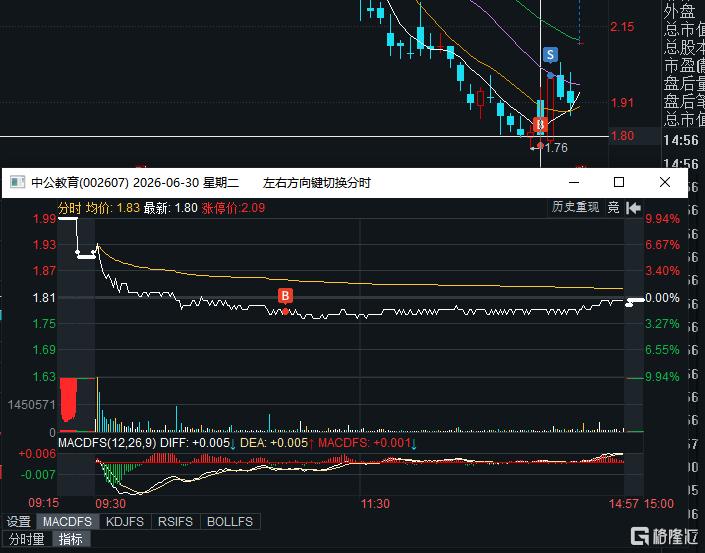Image resolution: width=705 pixels, height=553 pixels.
Task: Click the tall yellow opening volume bar
Action: (x=98, y=405)
